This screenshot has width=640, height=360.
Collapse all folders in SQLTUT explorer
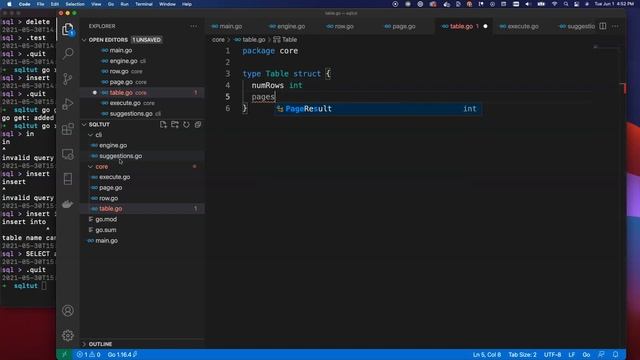pos(198,124)
